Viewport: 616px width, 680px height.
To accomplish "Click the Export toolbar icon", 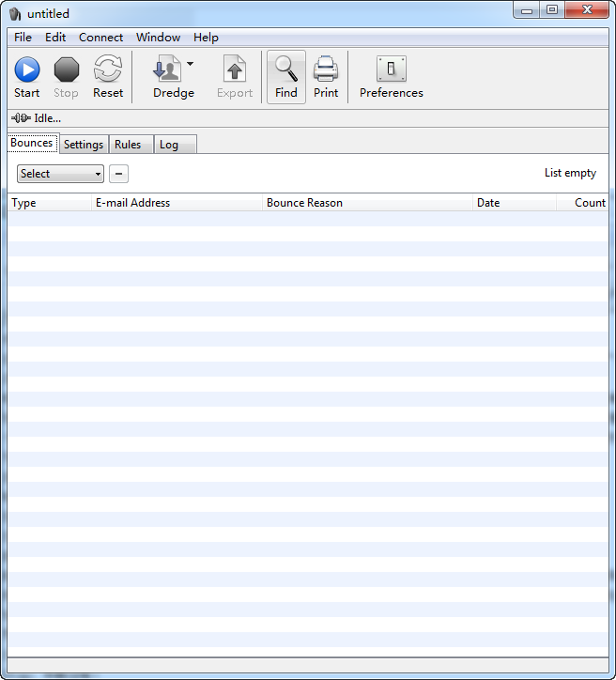I will [235, 69].
